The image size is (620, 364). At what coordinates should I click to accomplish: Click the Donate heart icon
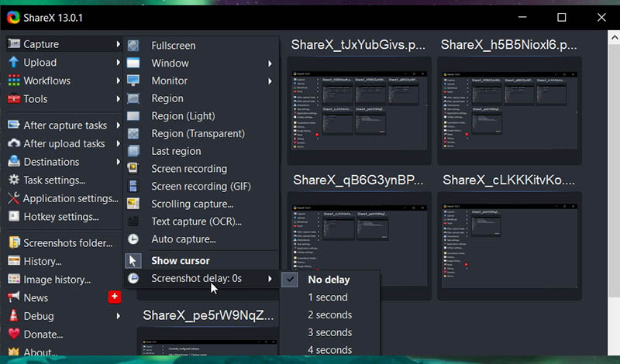14,334
